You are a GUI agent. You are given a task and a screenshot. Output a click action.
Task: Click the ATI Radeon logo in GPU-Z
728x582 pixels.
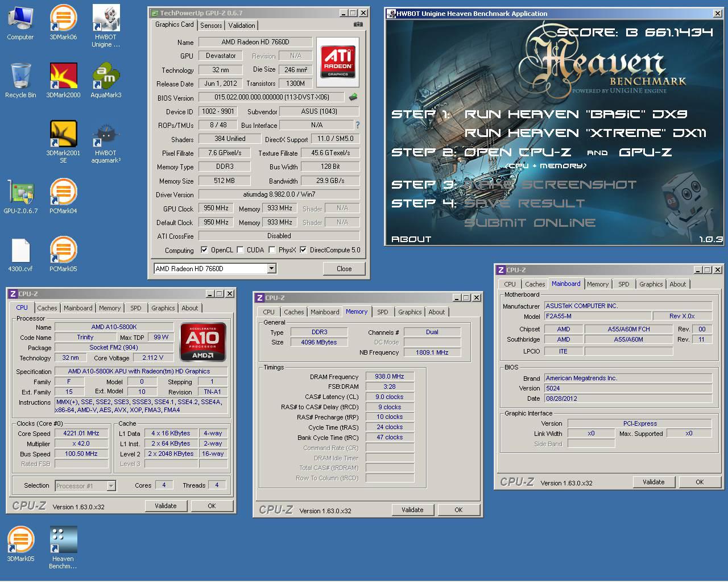coord(337,62)
